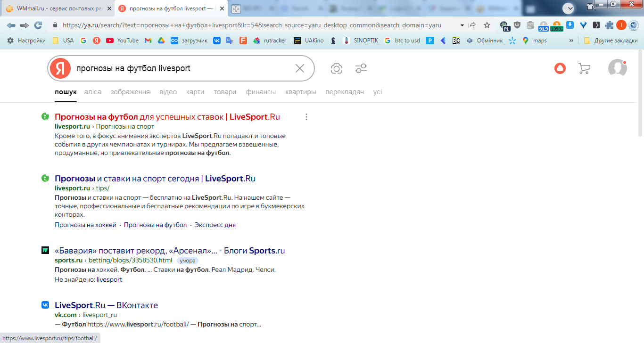Open the maps bookmark

click(x=534, y=41)
